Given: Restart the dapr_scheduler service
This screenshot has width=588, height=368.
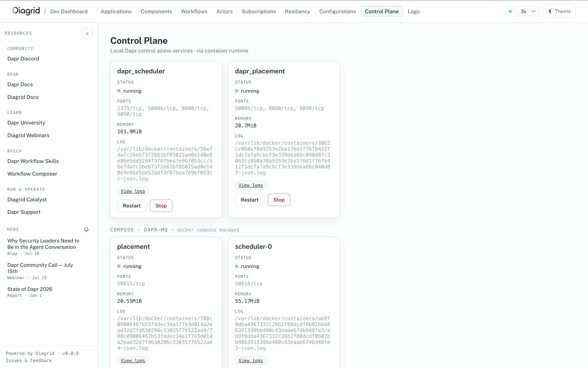Looking at the screenshot, I should coord(132,206).
